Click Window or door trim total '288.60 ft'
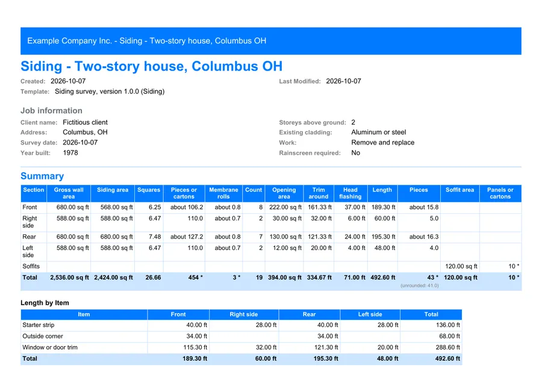 [448, 347]
